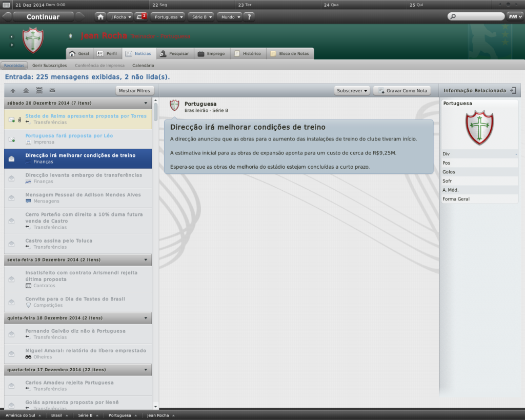525x420 pixels.
Task: Click the home icon in the top toolbar
Action: (100, 17)
